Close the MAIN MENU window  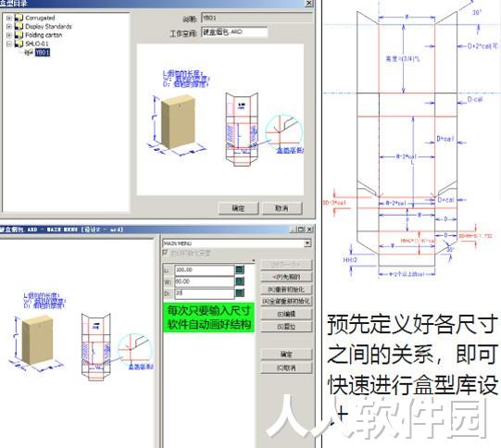(309, 230)
